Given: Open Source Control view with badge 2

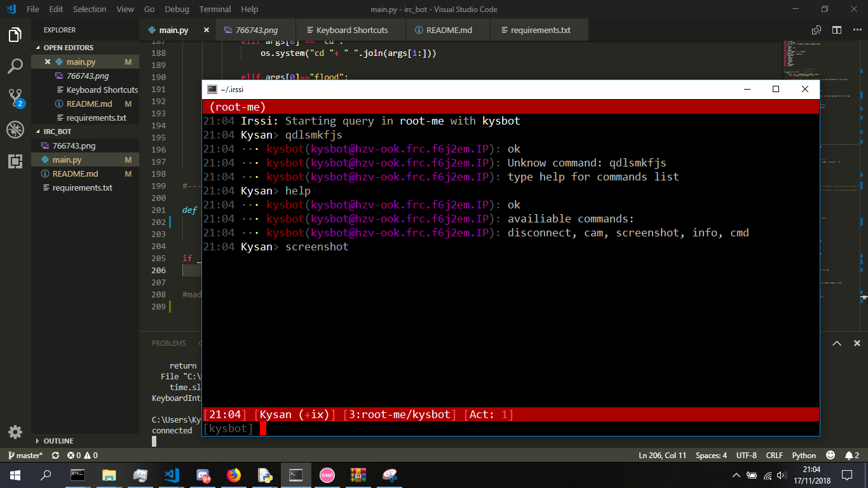Looking at the screenshot, I should pyautogui.click(x=15, y=98).
